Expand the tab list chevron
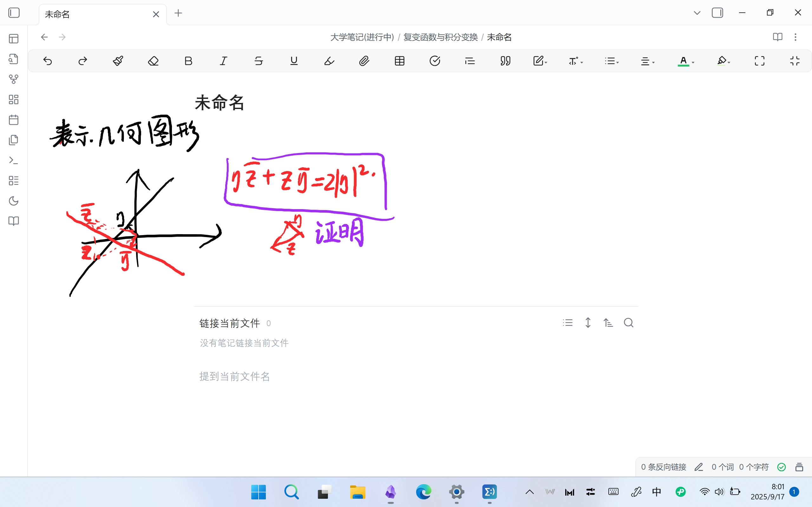 (x=697, y=13)
